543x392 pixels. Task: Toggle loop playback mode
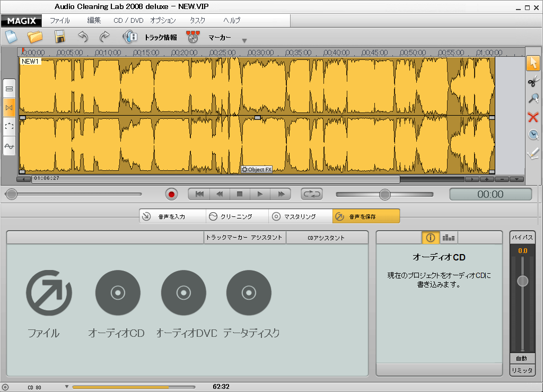click(x=312, y=194)
